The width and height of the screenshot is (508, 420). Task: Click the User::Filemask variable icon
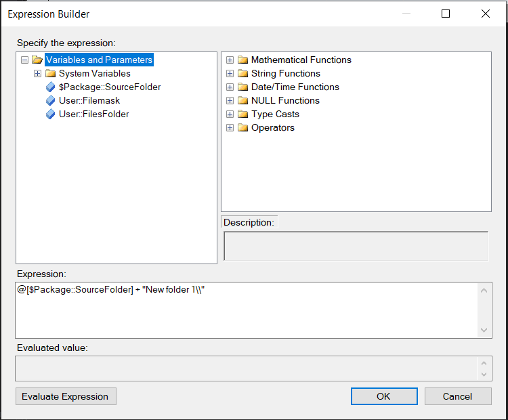click(x=50, y=101)
